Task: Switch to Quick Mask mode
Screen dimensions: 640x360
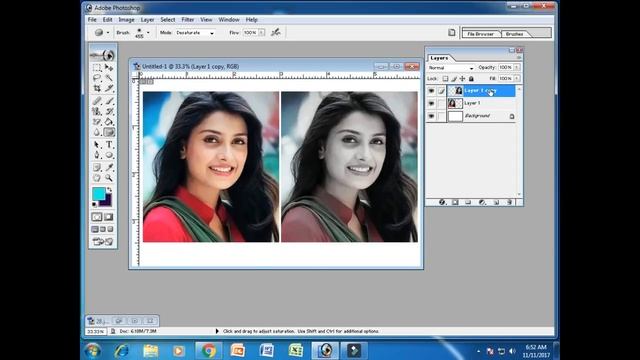Action: tap(109, 217)
